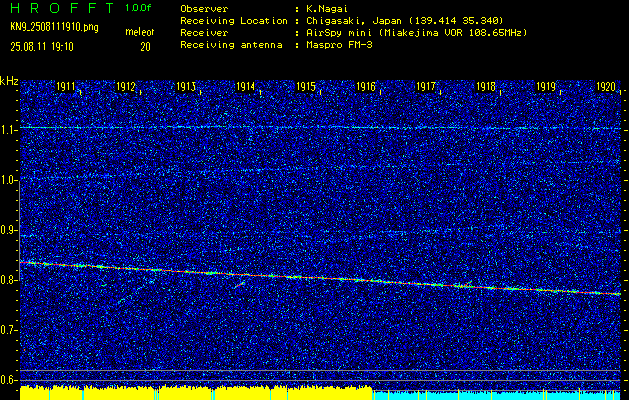Click the 0.6 frequency axis label
The image size is (629, 400).
[7, 380]
